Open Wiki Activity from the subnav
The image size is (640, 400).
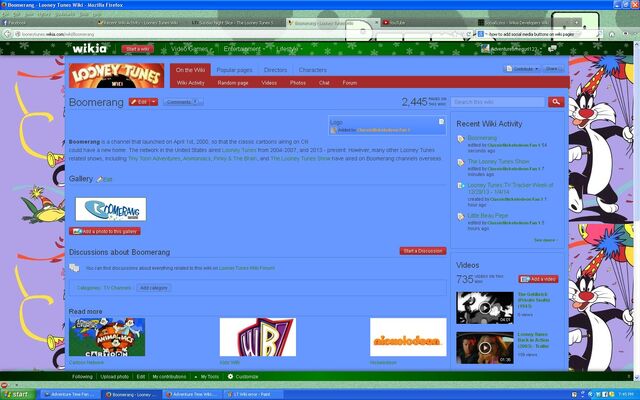pyautogui.click(x=191, y=83)
